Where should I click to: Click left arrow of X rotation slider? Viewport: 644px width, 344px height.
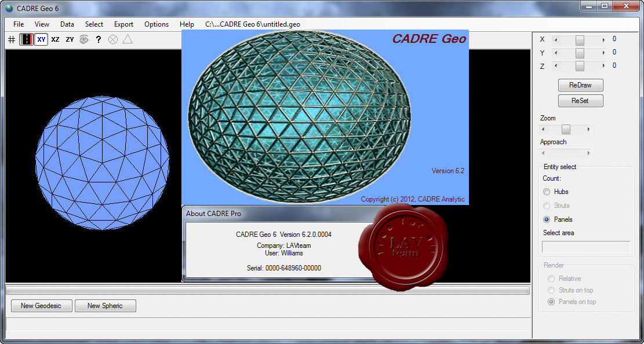556,40
